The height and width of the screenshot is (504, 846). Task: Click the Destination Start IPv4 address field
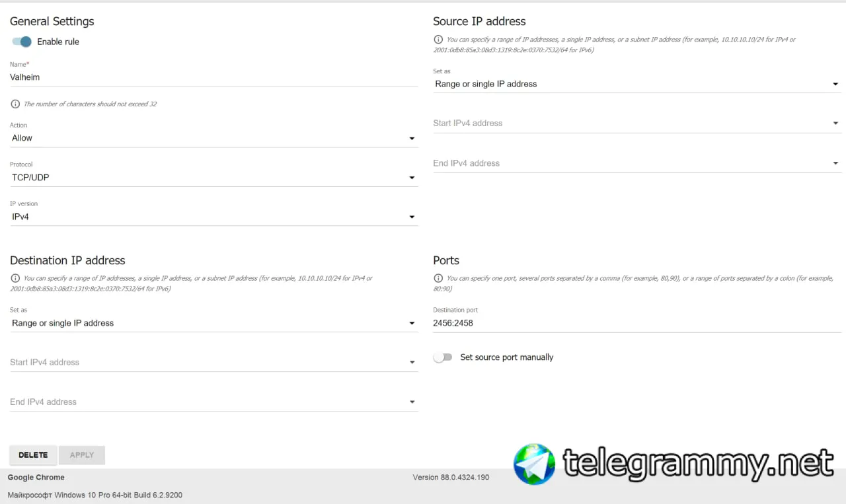pyautogui.click(x=213, y=362)
